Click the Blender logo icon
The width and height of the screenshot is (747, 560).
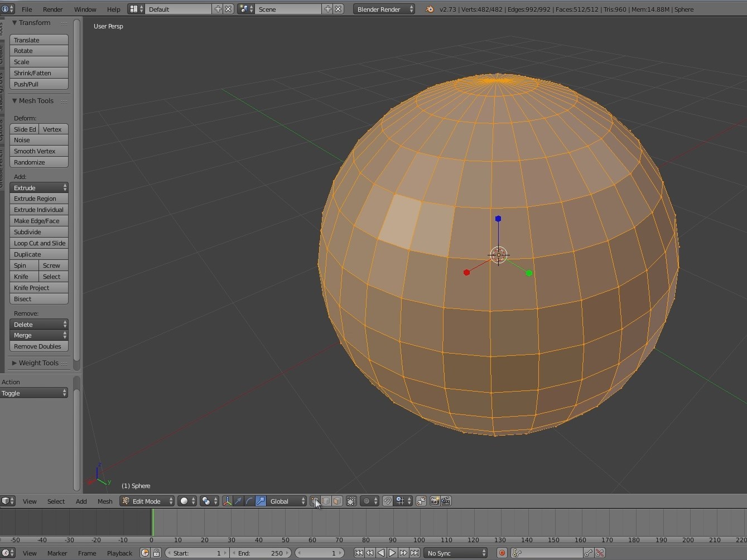(430, 9)
